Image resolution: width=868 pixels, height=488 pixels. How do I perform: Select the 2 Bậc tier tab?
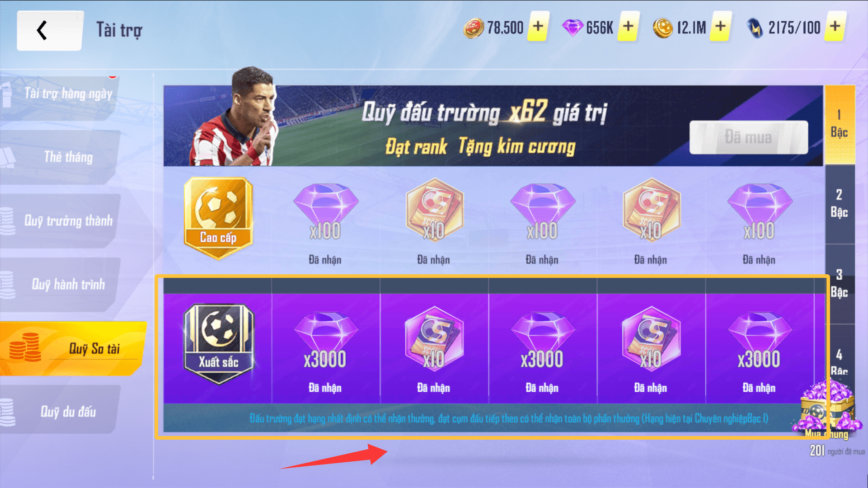click(840, 204)
